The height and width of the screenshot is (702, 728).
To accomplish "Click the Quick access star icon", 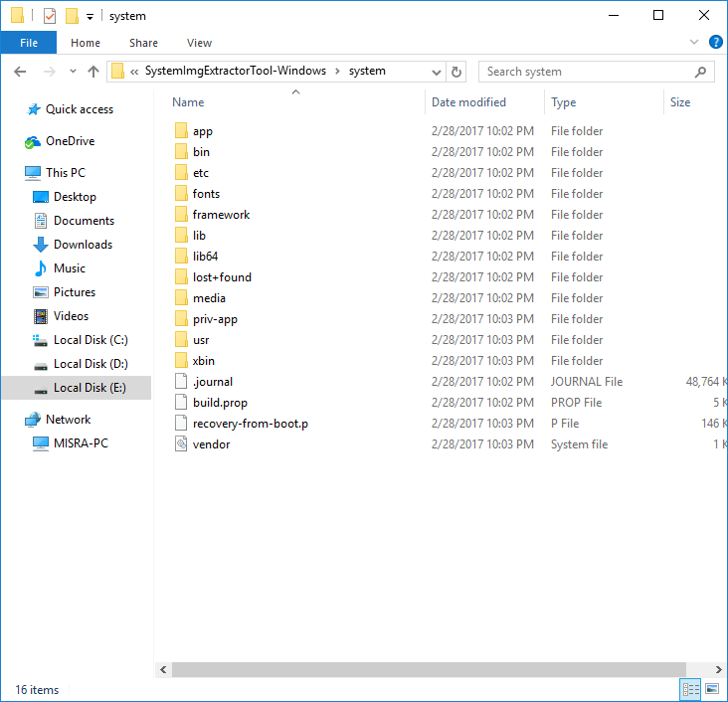I will coord(34,109).
